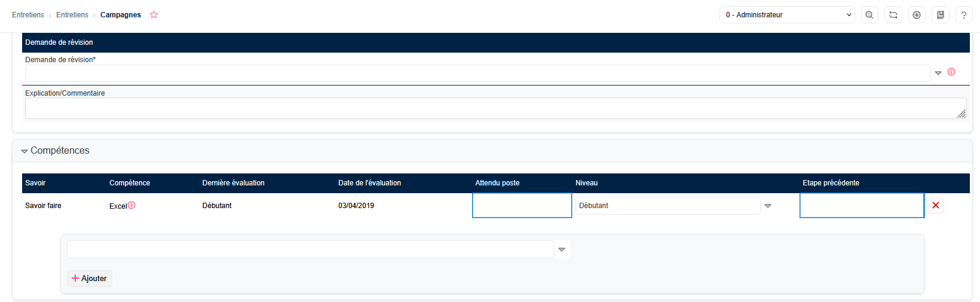Screen dimensions: 980x302
Task: Select the 03/04/2019 date cell
Action: [x=356, y=206]
